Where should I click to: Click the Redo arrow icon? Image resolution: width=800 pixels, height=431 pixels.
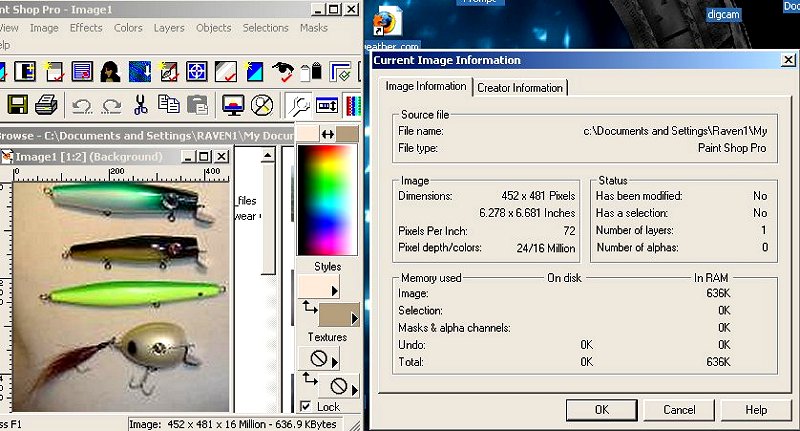(110, 105)
